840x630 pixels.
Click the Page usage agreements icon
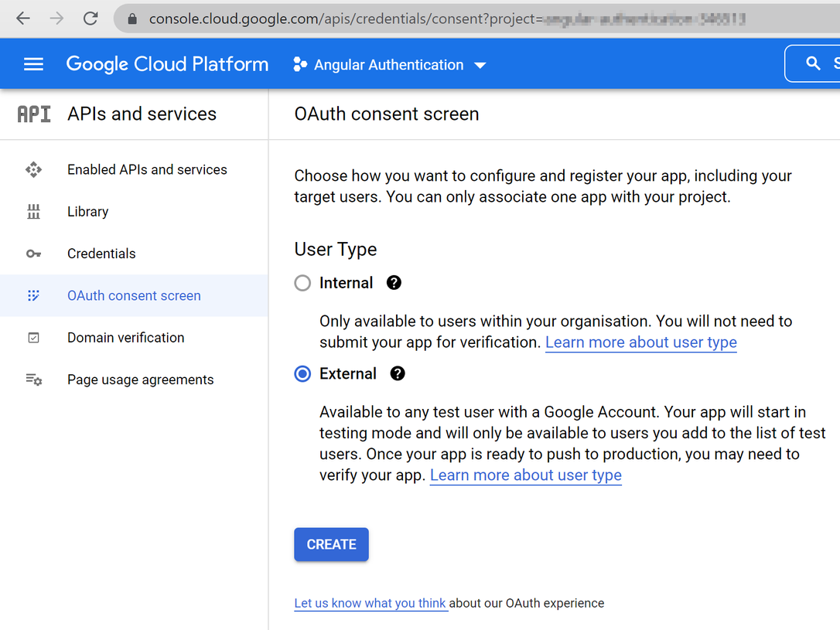[33, 380]
